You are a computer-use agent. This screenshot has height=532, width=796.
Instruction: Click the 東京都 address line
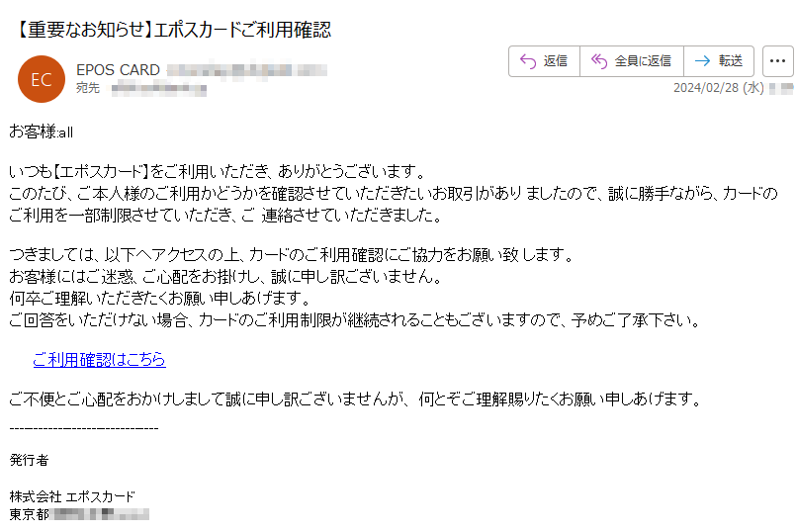[79, 514]
